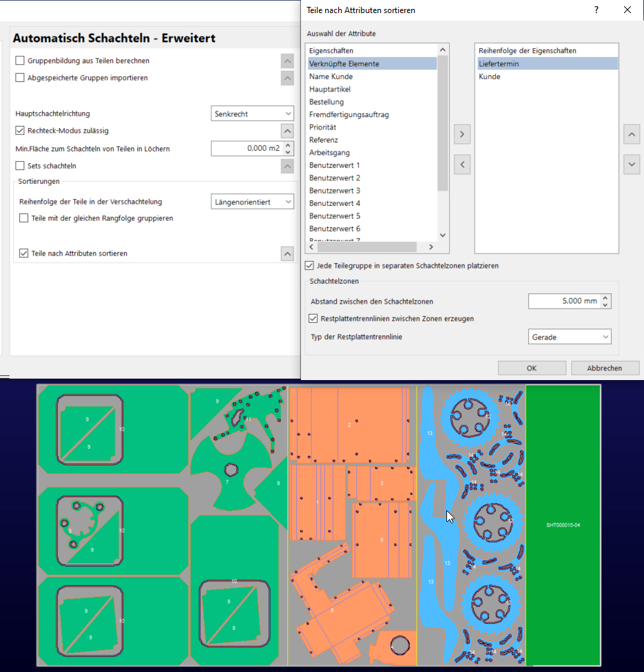Select Kunde in the property order list
This screenshot has height=672, width=644.
[x=490, y=76]
